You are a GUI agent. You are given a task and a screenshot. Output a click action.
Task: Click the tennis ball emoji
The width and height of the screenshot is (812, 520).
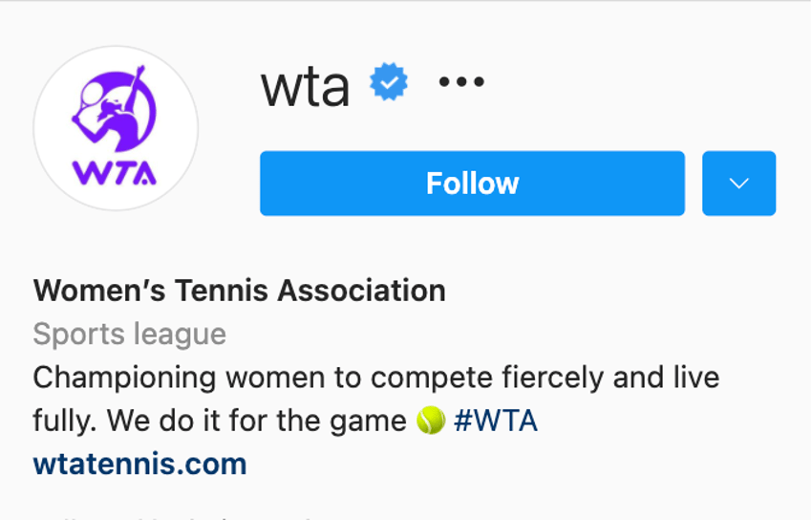tap(431, 420)
